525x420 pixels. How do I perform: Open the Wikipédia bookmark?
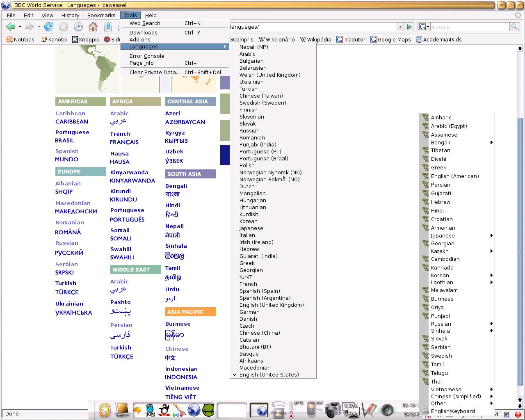[316, 40]
